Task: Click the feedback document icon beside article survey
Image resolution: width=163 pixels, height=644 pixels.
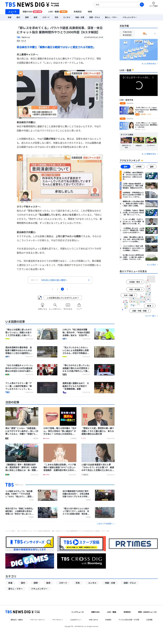Action: (x=40, y=298)
